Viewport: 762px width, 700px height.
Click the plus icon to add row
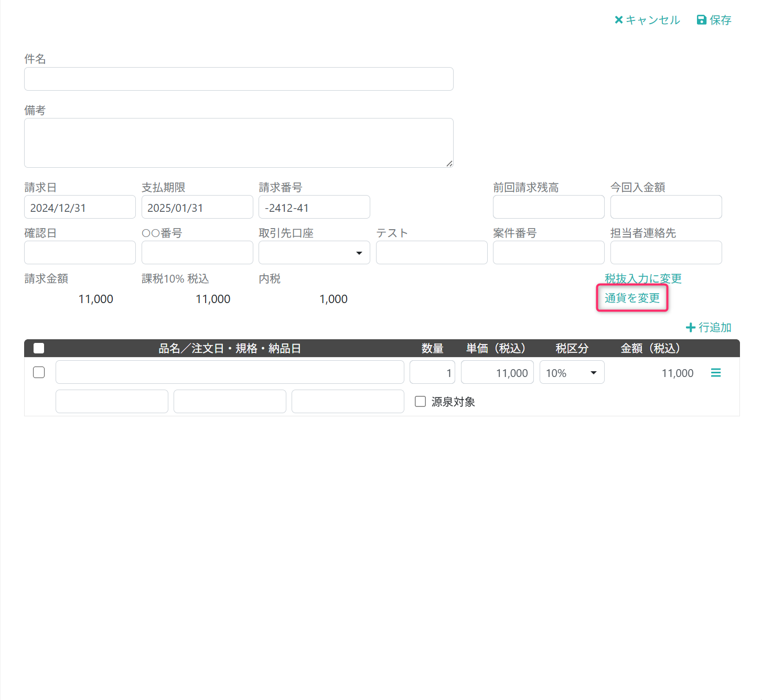(x=691, y=327)
